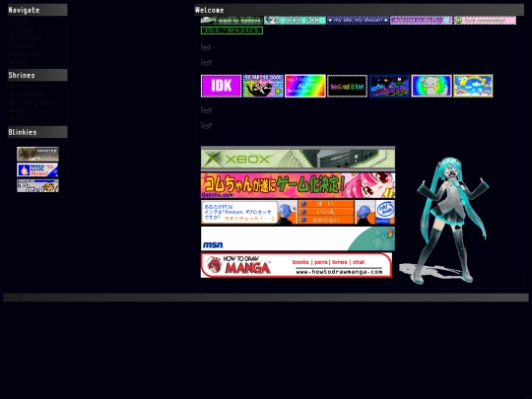Click the night landscape pixel stamp

389,86
